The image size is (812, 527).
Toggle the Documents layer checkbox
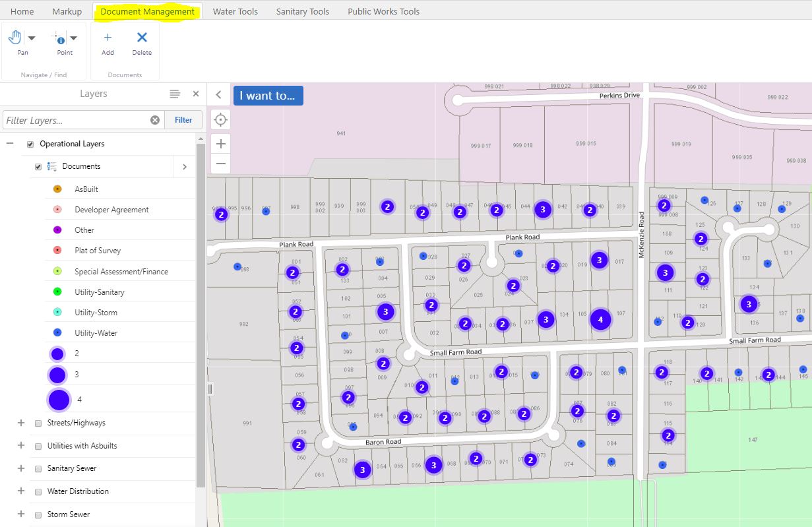[x=38, y=167]
